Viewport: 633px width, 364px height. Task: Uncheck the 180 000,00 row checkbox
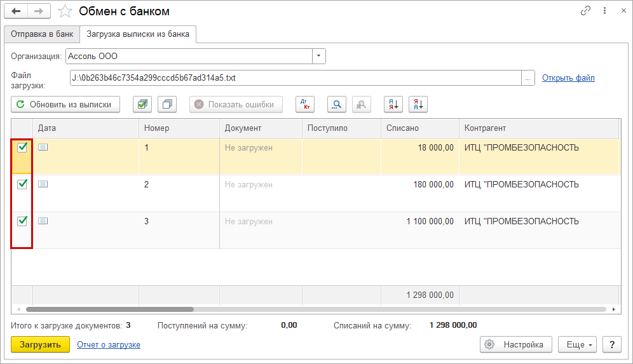pos(22,184)
